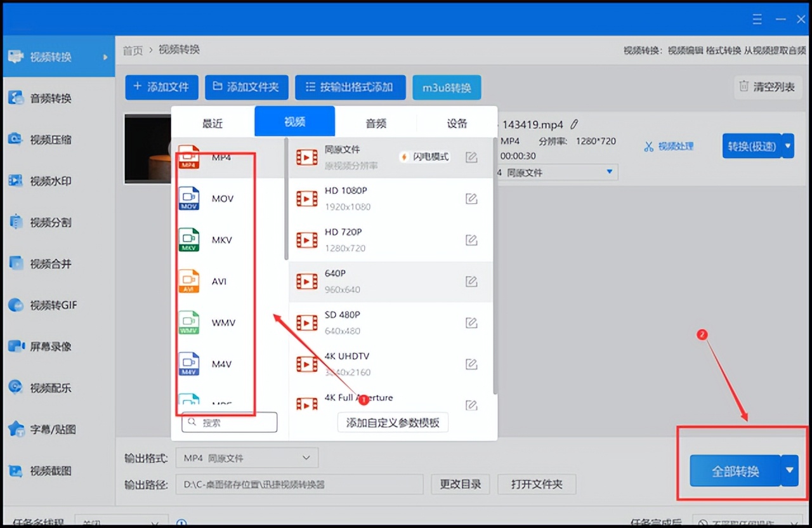Click the rename pencil beside 143419.mp4
812x528 pixels.
tap(573, 124)
